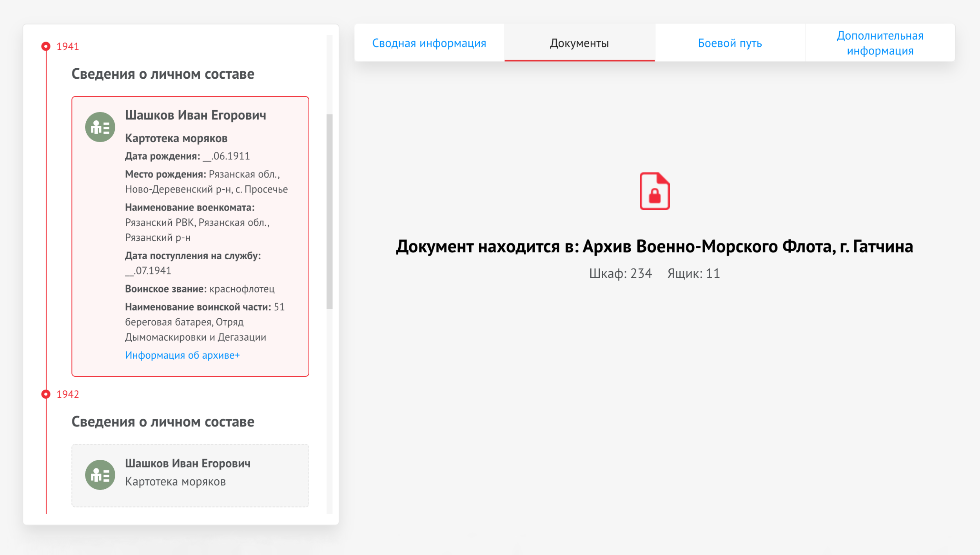Click the 'Воинское звание: краснофлотец' line
980x555 pixels.
tap(200, 289)
